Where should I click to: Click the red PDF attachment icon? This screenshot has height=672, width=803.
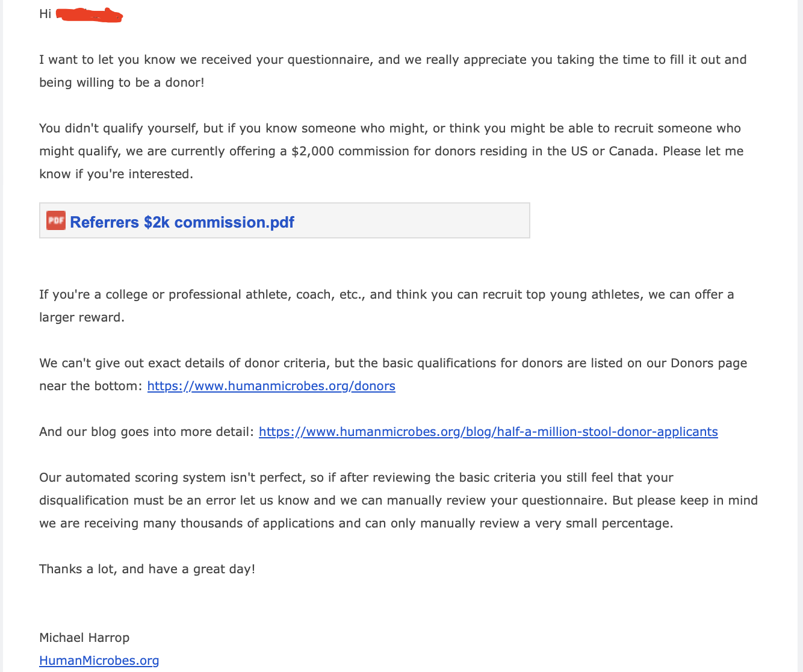[x=55, y=221]
